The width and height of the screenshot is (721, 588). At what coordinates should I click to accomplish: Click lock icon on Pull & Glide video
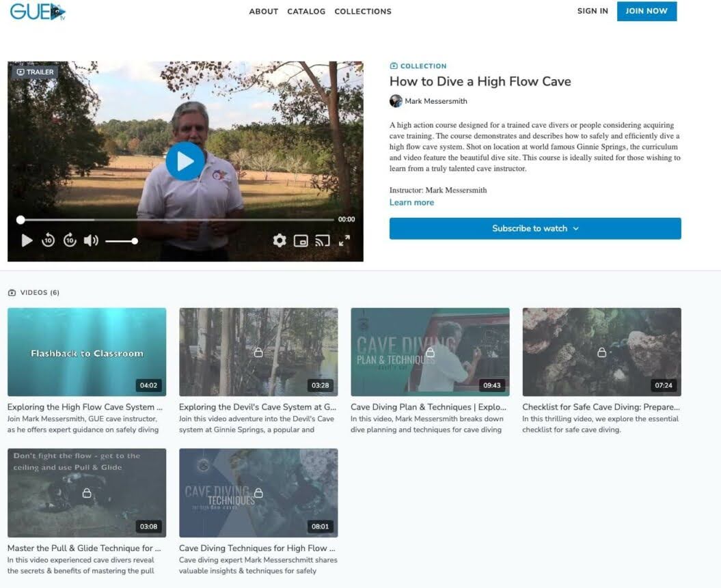pyautogui.click(x=86, y=493)
